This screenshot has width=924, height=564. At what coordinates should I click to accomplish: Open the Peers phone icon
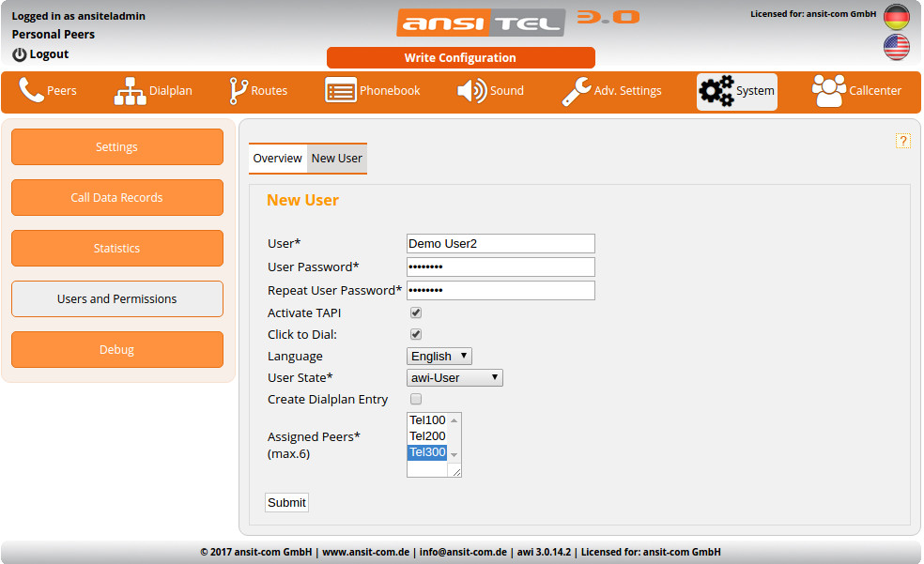click(x=31, y=91)
